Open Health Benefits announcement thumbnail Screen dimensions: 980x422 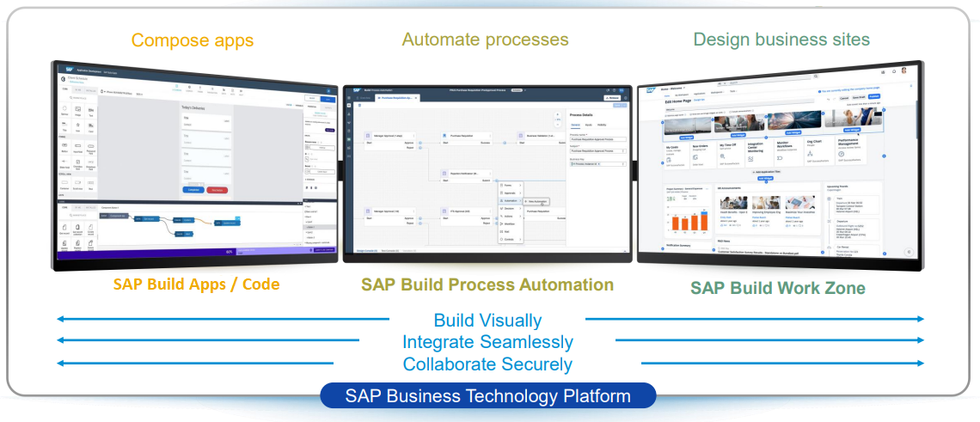(x=734, y=203)
